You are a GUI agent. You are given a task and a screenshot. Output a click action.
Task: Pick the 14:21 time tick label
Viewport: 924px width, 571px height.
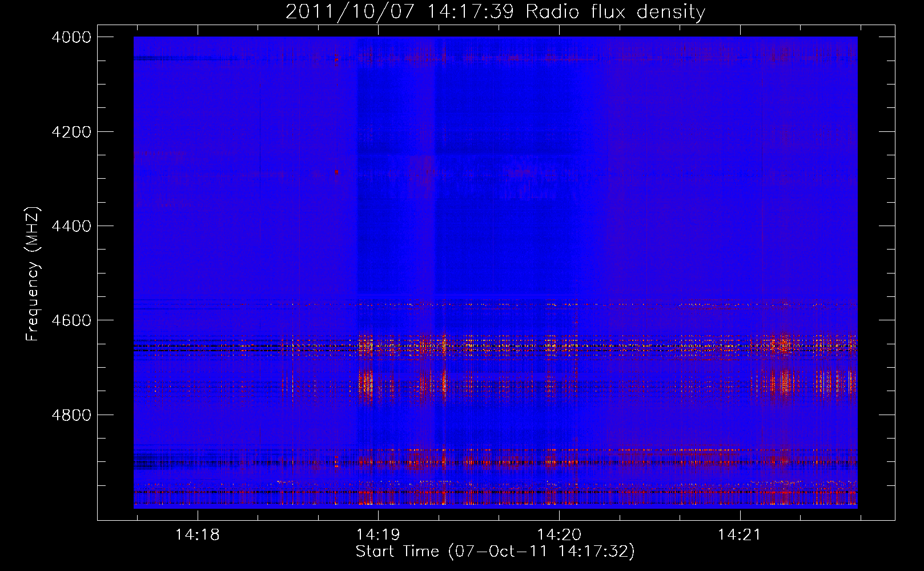(x=740, y=535)
